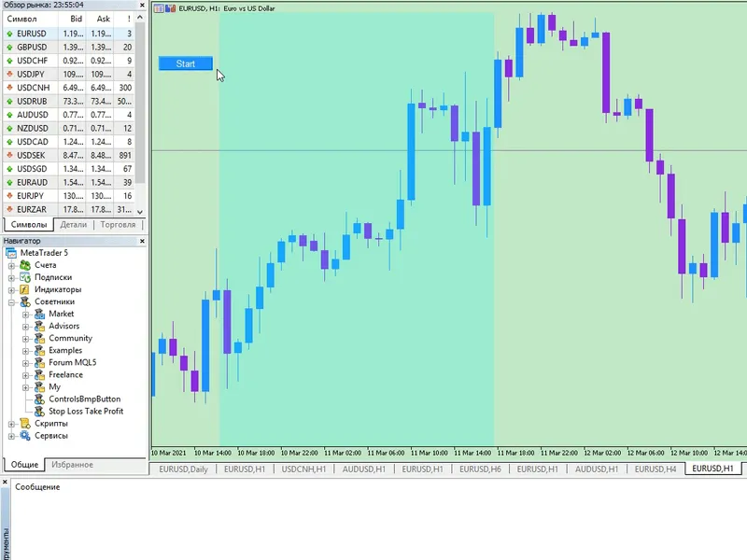Expand the Freelance folder
Viewport: 747px width, 560px height.
[26, 375]
